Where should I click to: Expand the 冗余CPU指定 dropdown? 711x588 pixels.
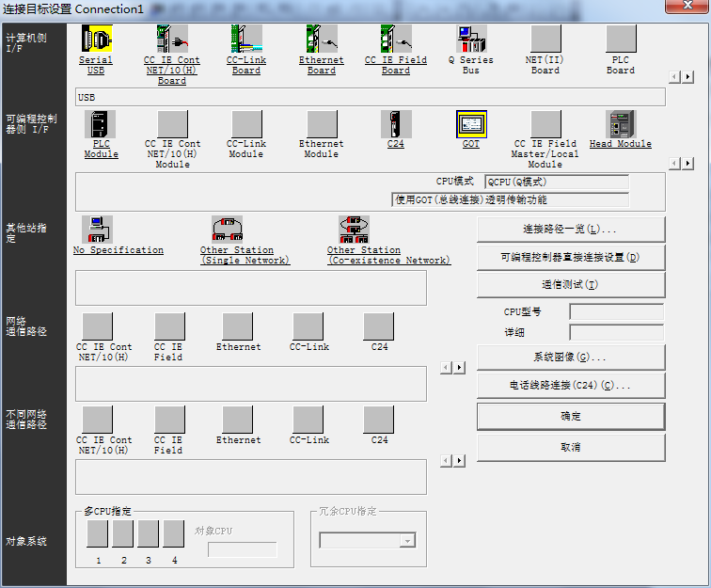(407, 541)
